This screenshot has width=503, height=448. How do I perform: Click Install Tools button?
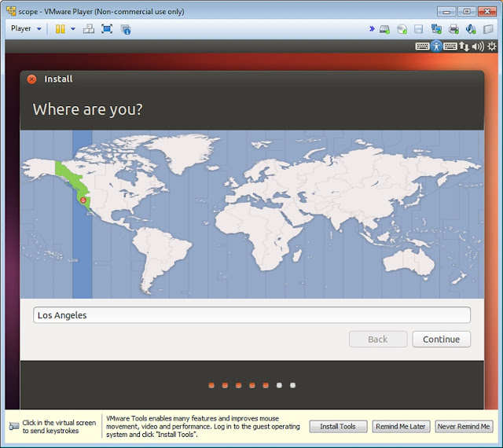338,427
